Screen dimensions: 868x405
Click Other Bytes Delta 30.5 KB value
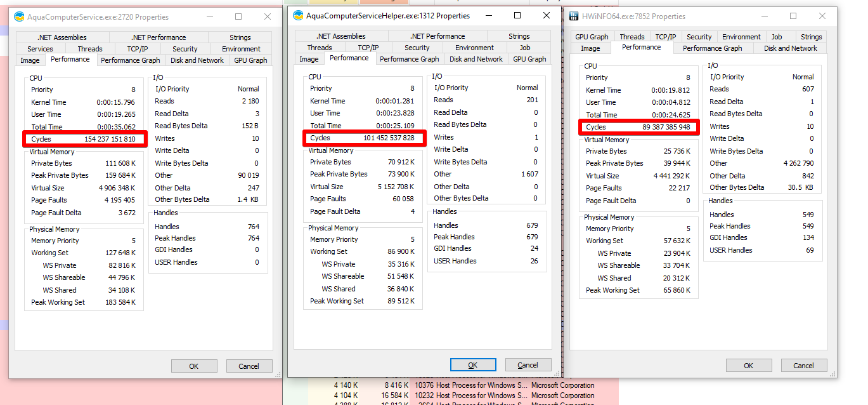tap(800, 187)
